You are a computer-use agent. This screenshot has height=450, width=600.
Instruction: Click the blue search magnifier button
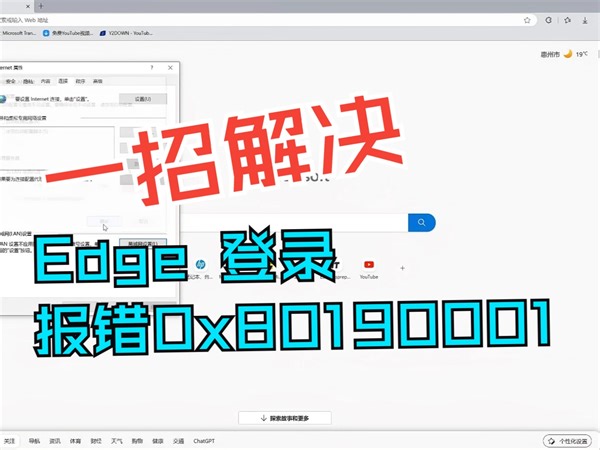coord(422,222)
